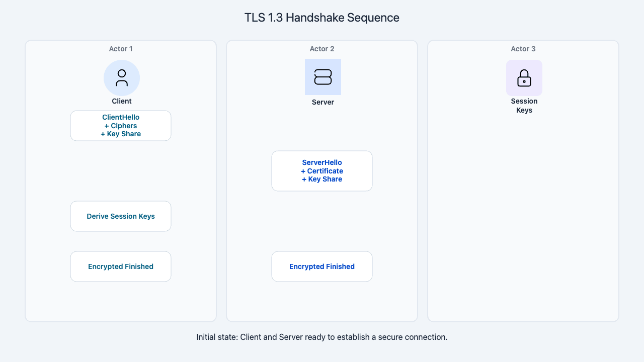
Task: Click Client's Encrypted Finished step
Action: coord(121,266)
